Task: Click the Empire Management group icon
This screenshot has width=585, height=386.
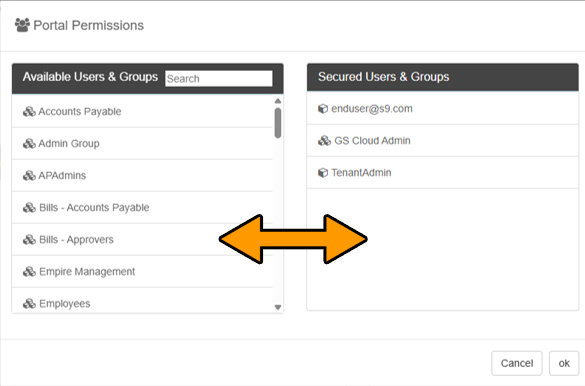Action: coord(29,272)
